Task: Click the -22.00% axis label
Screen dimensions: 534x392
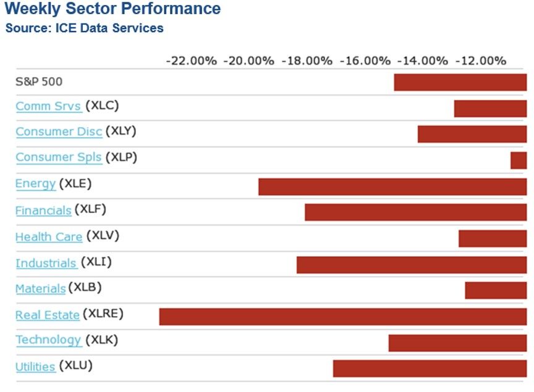Action: [192, 61]
